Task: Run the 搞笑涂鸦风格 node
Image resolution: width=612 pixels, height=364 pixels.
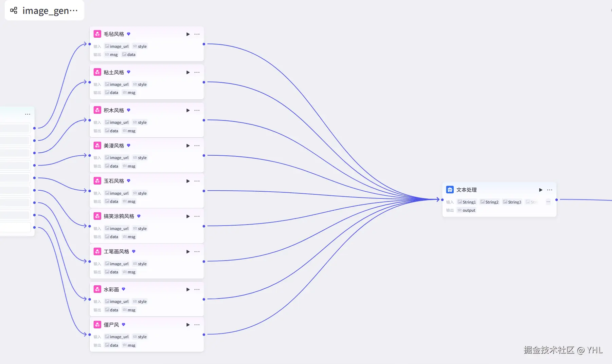Action: [x=188, y=216]
